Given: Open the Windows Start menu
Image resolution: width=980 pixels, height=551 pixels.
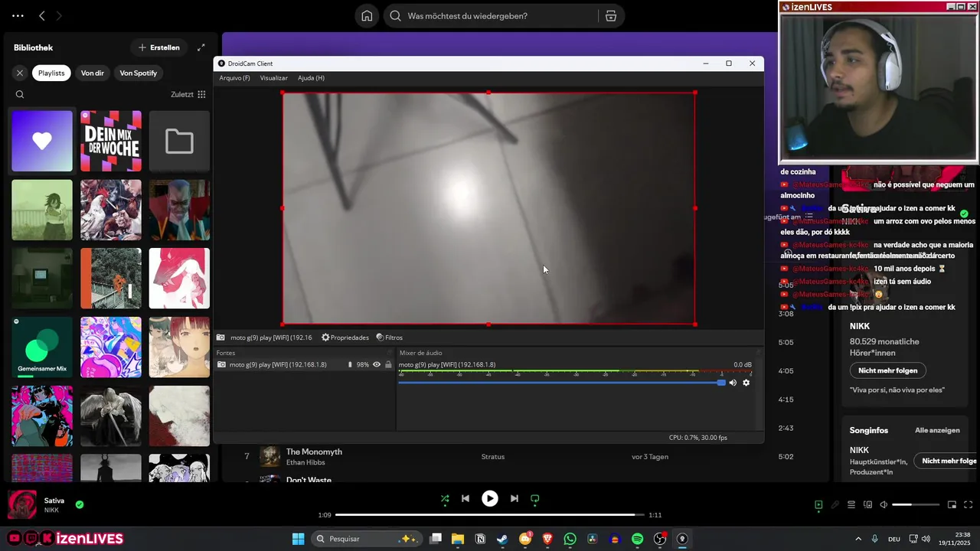Looking at the screenshot, I should pyautogui.click(x=299, y=539).
